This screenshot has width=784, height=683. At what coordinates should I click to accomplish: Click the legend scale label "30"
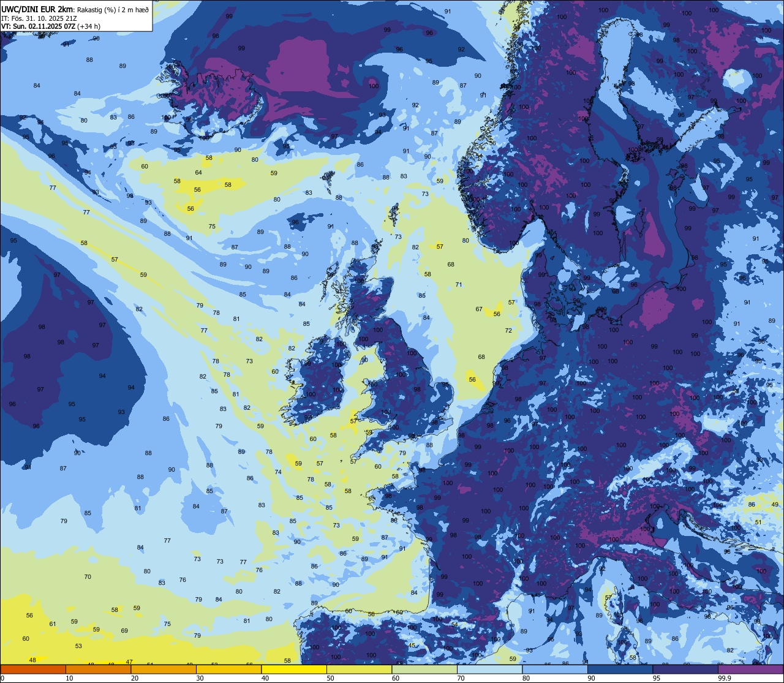point(200,678)
